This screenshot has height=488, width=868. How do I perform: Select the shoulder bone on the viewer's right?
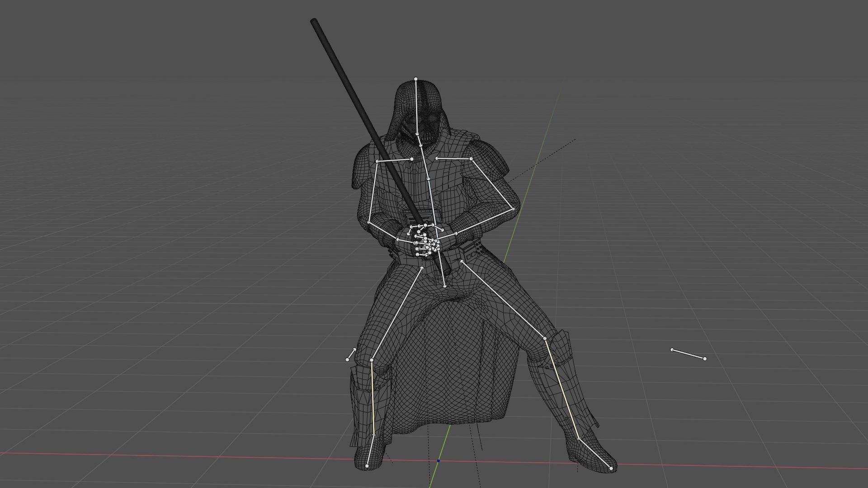coord(454,159)
